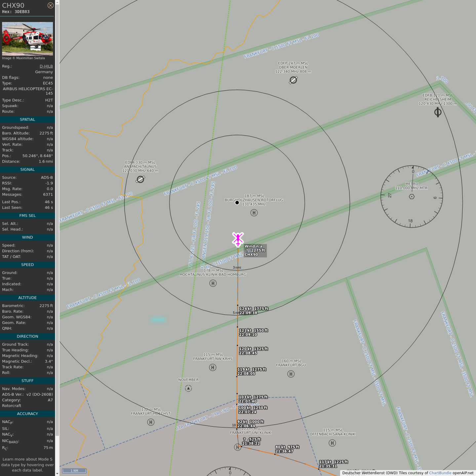
Task: Click the 22:09:38 track timestamp label
Action: (248, 313)
